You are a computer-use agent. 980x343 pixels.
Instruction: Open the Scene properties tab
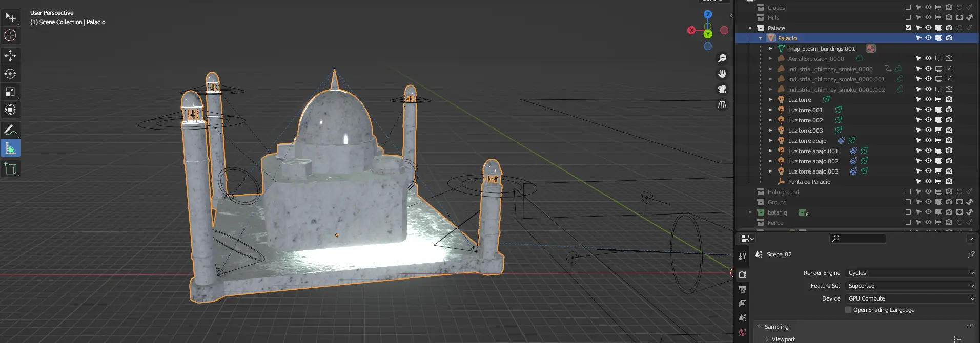743,318
